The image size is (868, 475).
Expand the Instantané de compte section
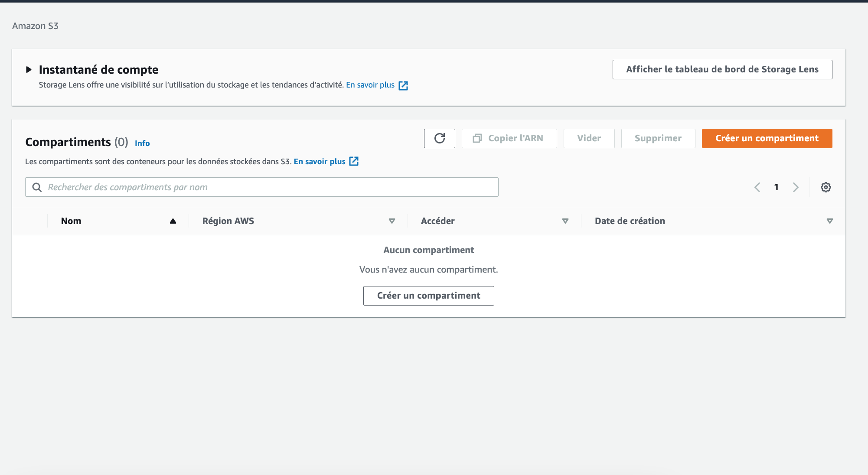tap(29, 68)
